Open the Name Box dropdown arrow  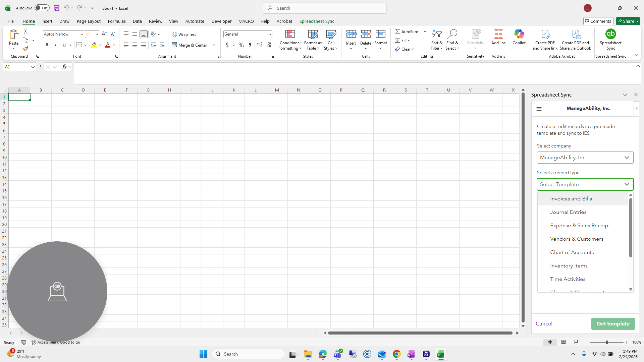point(33,67)
